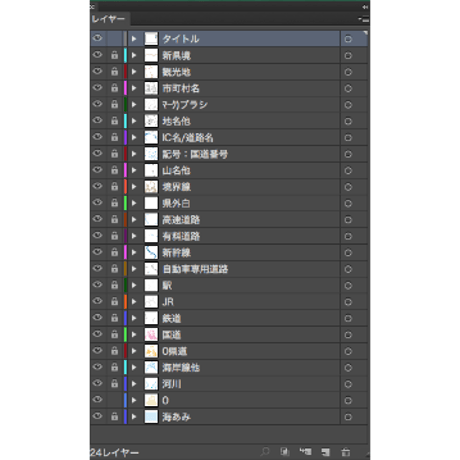Click the magenta color bar of 市町村名
Viewport: 460px width, 460px height.
(125, 88)
